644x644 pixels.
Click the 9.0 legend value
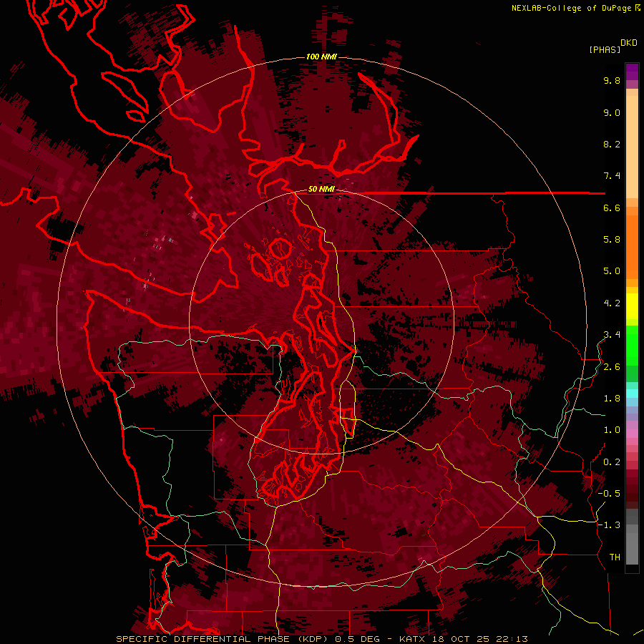[x=612, y=112]
